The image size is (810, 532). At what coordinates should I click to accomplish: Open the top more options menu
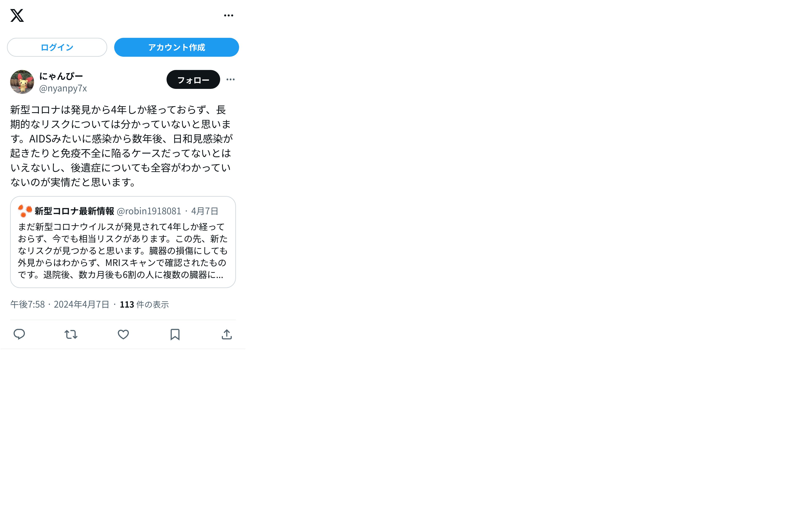229,15
